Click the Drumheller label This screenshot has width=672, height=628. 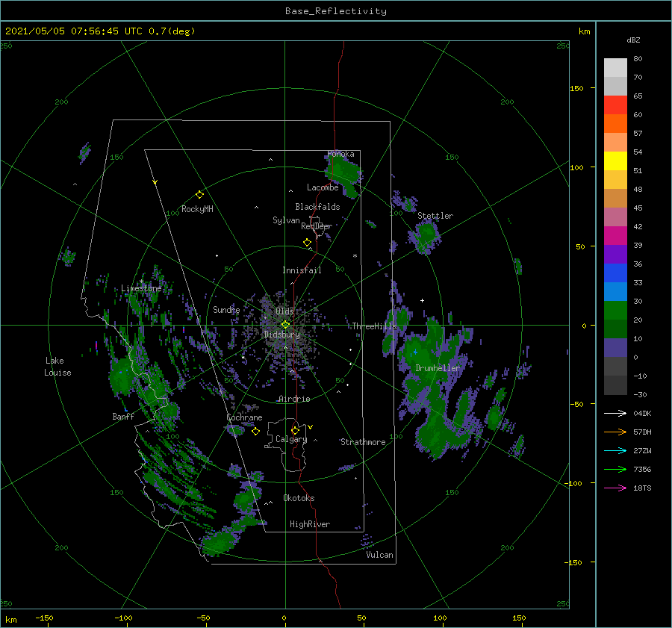click(438, 368)
